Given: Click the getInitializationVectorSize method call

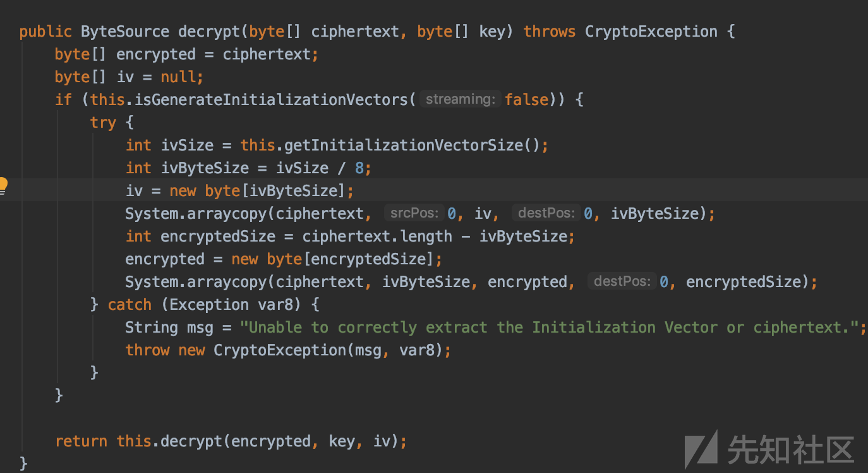Looking at the screenshot, I should [404, 145].
